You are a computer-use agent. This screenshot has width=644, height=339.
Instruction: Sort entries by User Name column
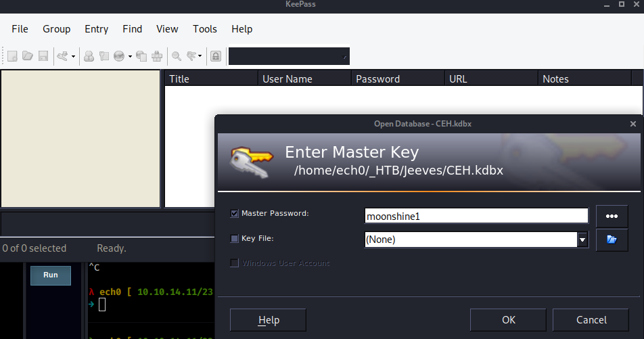(x=304, y=78)
